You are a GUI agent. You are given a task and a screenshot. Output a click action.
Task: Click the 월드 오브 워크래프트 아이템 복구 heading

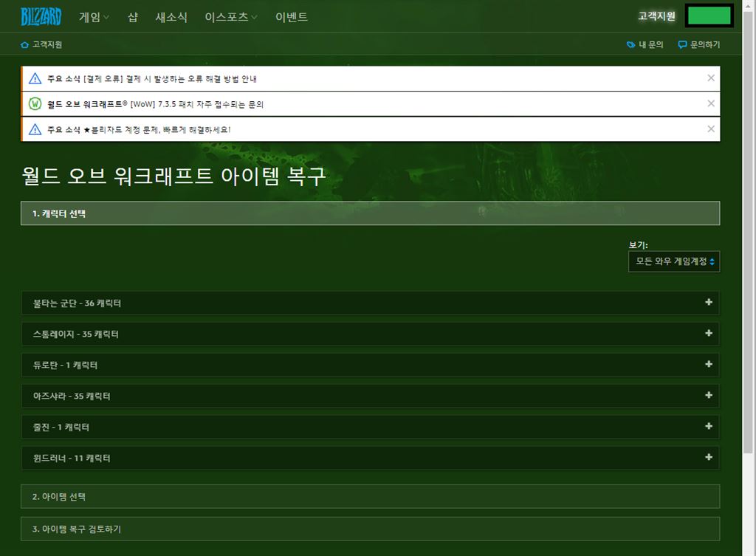coord(174,176)
